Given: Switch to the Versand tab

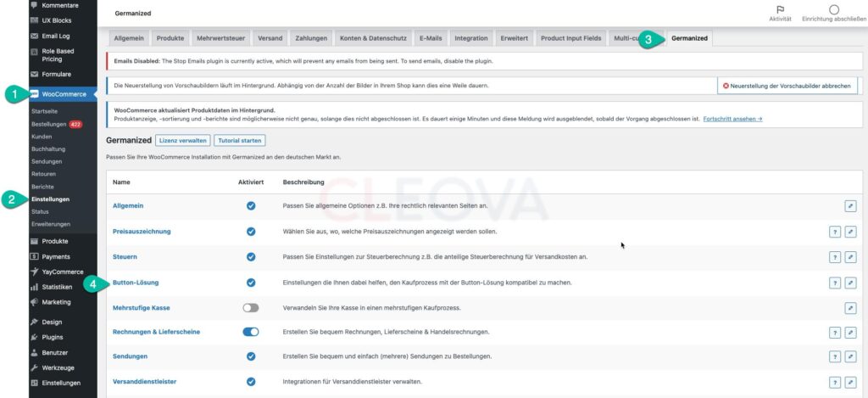Looking at the screenshot, I should [x=270, y=38].
